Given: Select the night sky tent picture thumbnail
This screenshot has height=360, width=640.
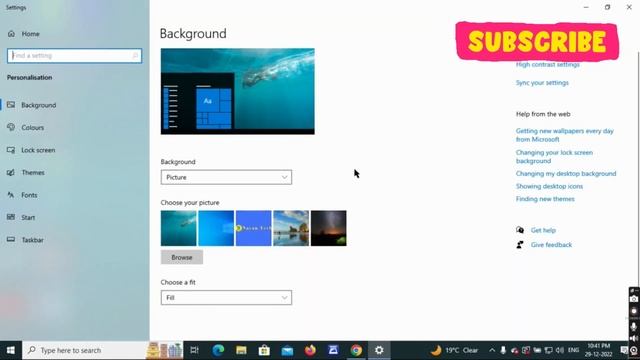Looking at the screenshot, I should point(329,228).
